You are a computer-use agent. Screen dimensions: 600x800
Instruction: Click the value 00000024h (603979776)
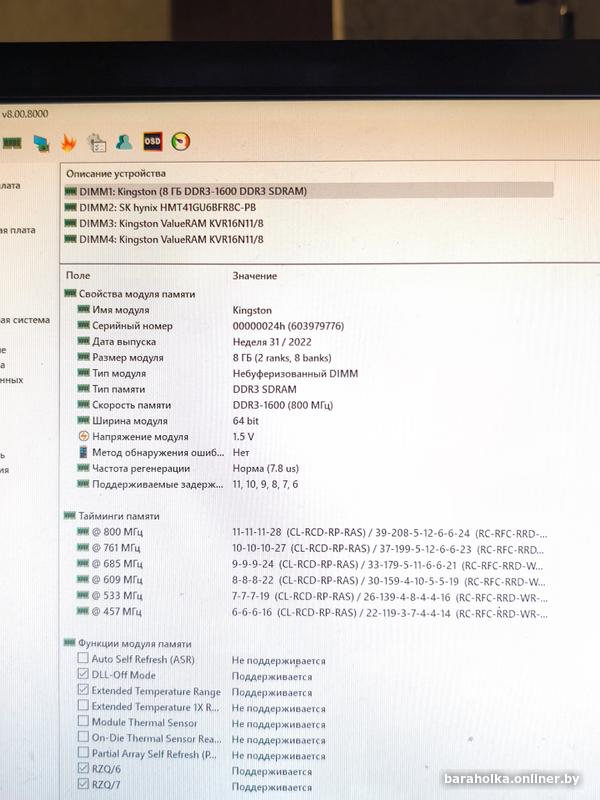(x=288, y=326)
